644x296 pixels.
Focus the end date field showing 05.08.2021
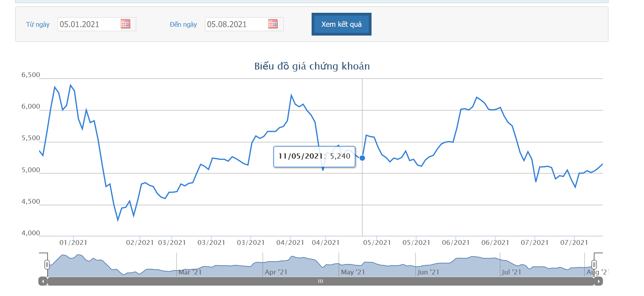[x=236, y=24]
